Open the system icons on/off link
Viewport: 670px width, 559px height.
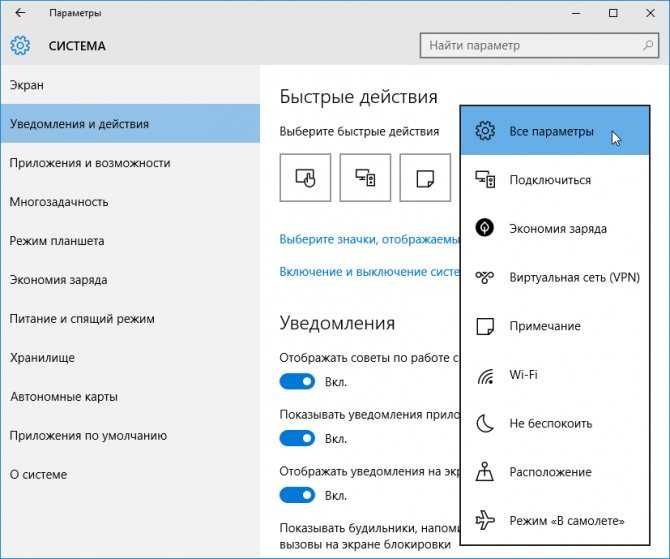tap(370, 271)
